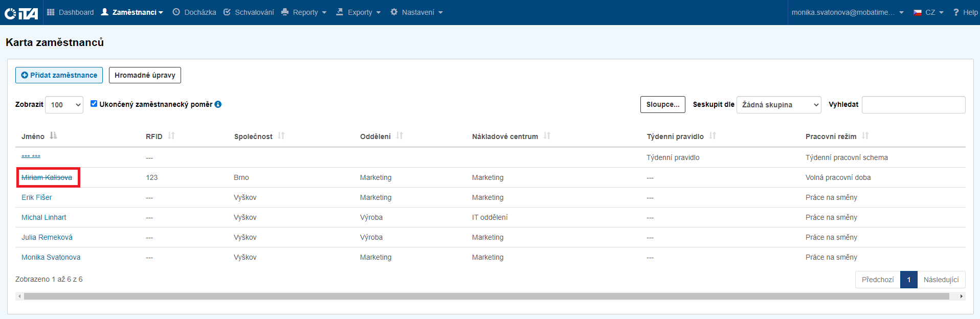Click the RFID column sort icon
Screen dimensions: 980x319
[x=171, y=136]
